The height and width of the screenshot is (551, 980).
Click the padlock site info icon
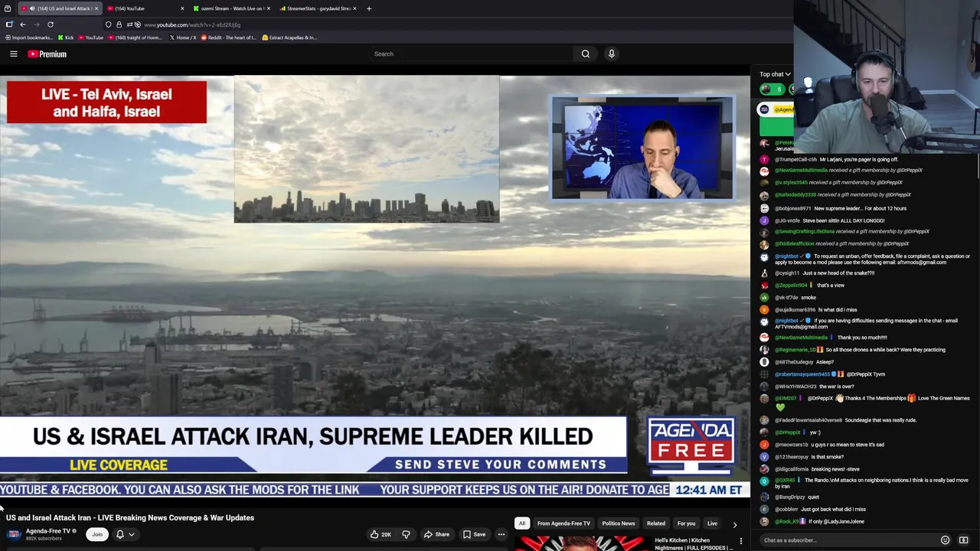(119, 24)
